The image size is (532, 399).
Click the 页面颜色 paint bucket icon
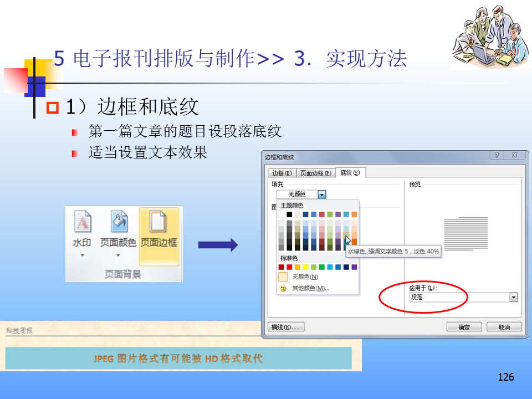pyautogui.click(x=119, y=222)
